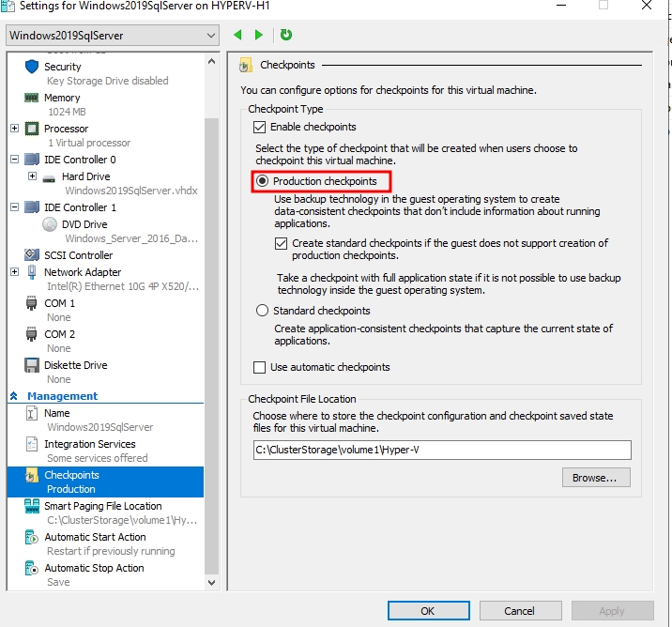Select the Diskette Drive icon
Viewport: 672px width, 627px height.
[x=32, y=365]
